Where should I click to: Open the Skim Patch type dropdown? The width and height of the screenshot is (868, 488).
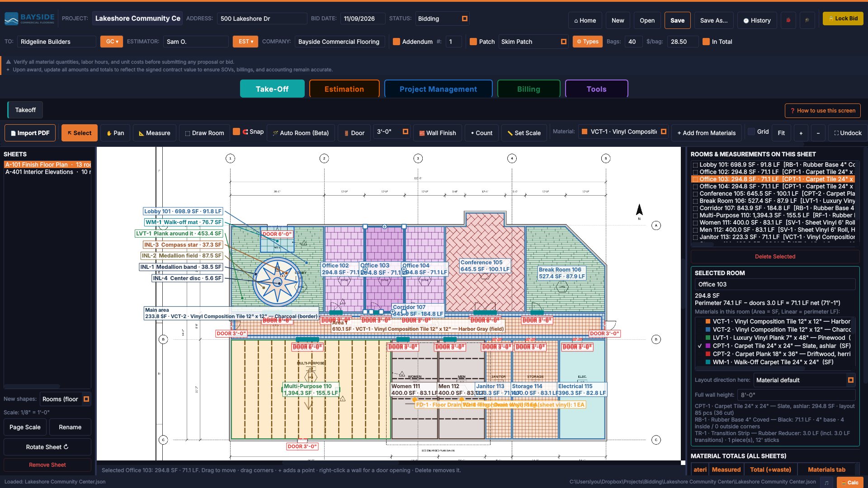(533, 42)
